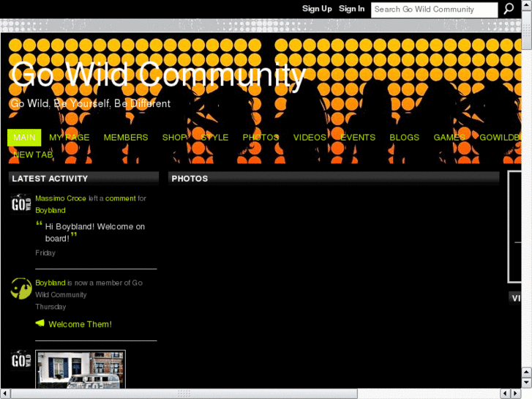Click the vertical scrollbar down arrow
Image resolution: width=532 pixels, height=399 pixels.
pos(527,382)
